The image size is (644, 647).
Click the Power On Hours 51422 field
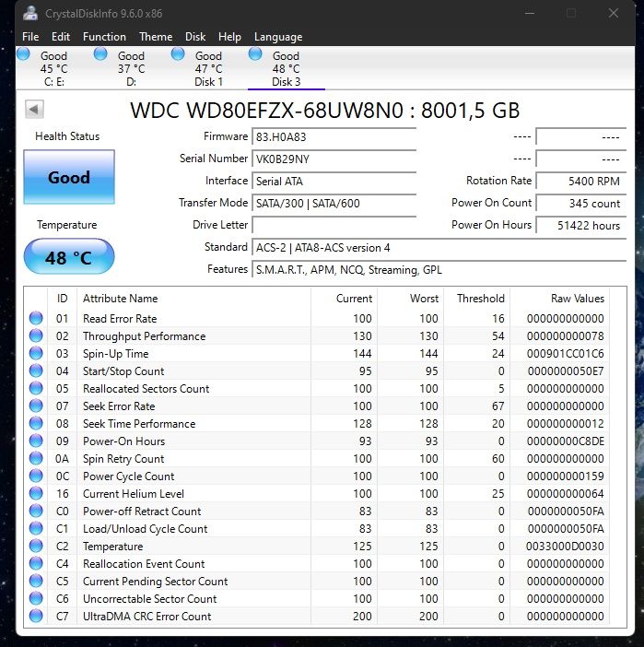(580, 225)
